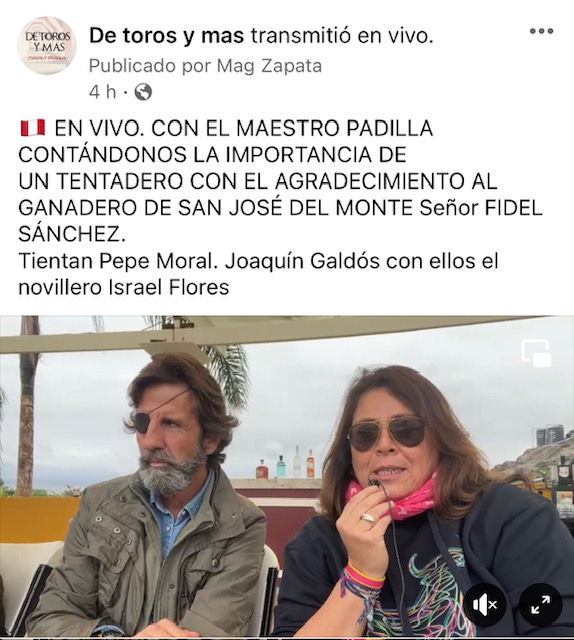The image size is (574, 640).
Task: Open picture-in-picture mode for the video
Action: [536, 353]
